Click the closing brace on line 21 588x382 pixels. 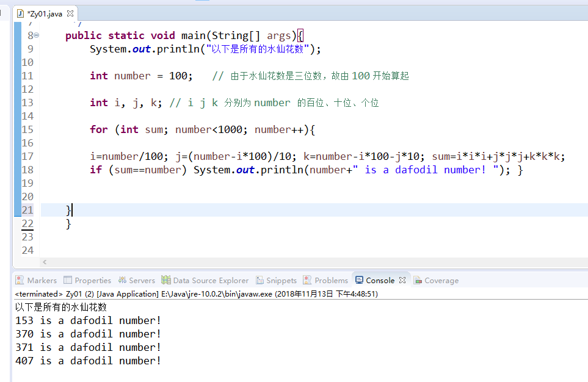pyautogui.click(x=68, y=210)
